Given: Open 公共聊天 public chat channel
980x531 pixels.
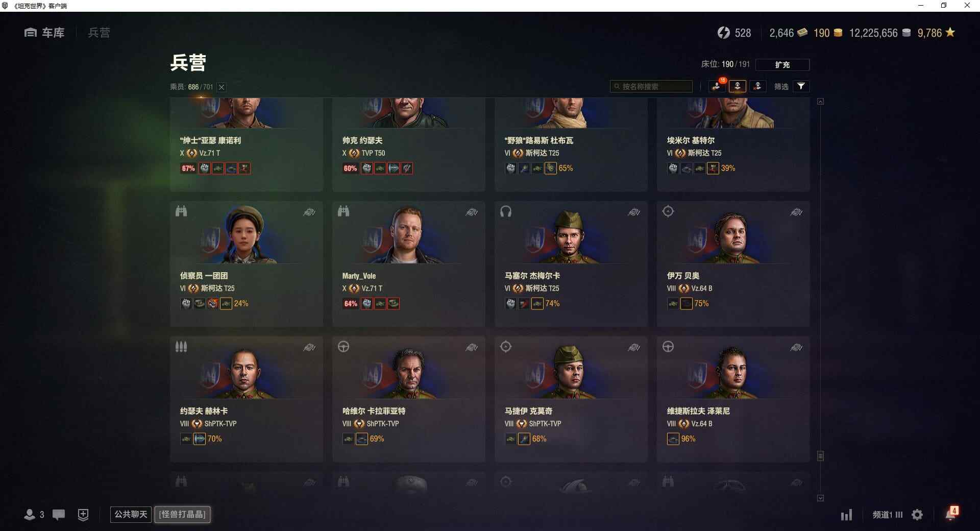Looking at the screenshot, I should pyautogui.click(x=131, y=514).
